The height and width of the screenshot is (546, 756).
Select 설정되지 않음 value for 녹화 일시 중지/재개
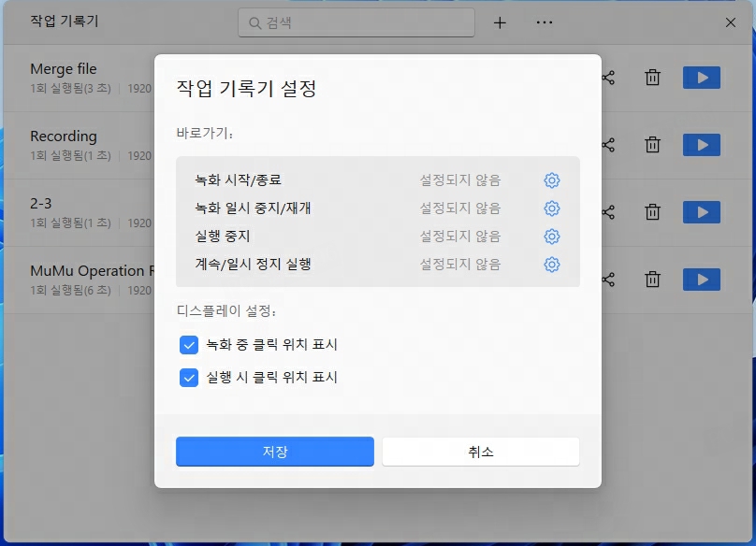click(460, 208)
